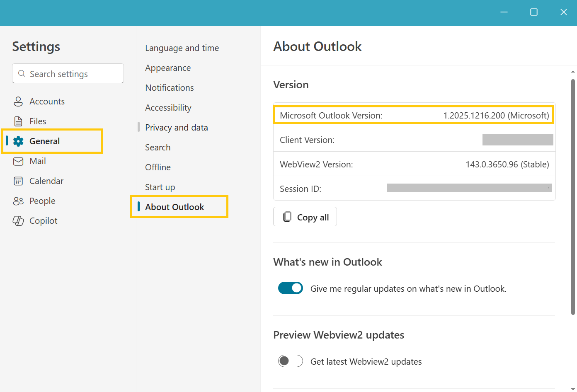Image resolution: width=577 pixels, height=392 pixels.
Task: Click the Accounts person icon
Action: 18,102
